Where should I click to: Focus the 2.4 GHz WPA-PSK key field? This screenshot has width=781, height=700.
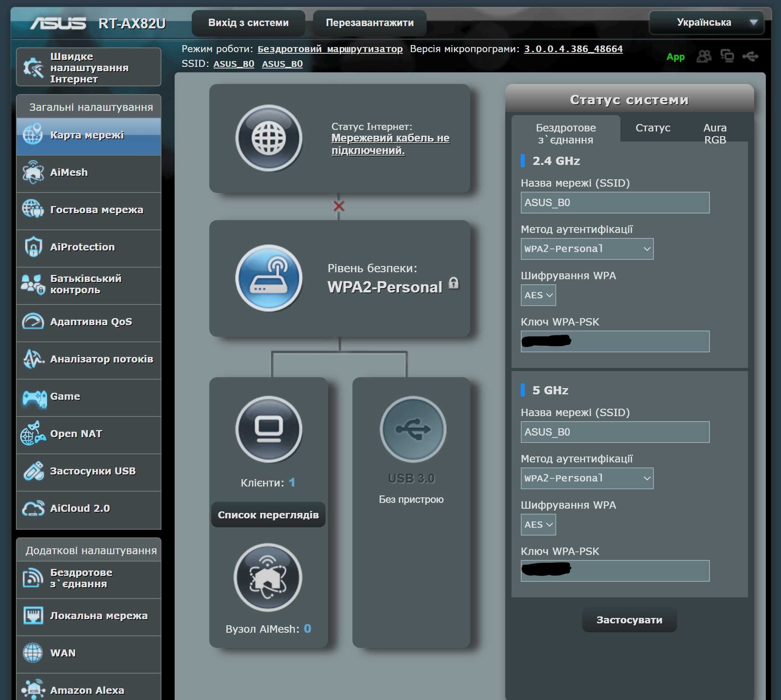tap(615, 341)
